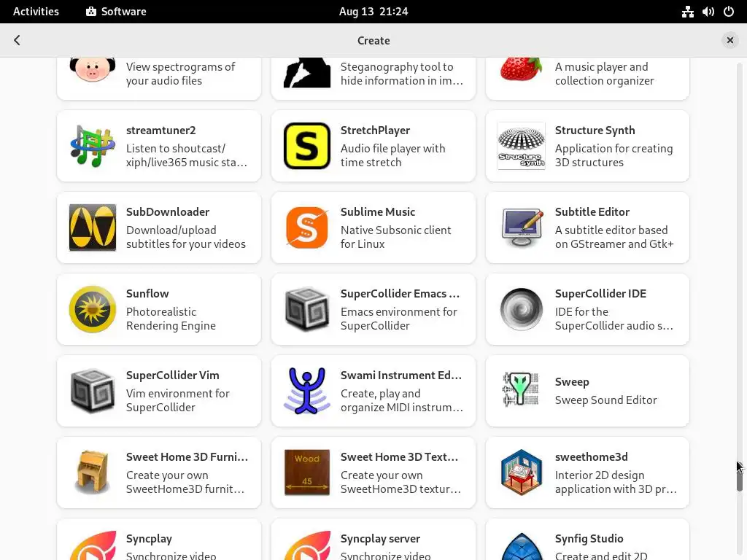Image resolution: width=747 pixels, height=560 pixels.
Task: Click the orange Sublime Music icon
Action: (307, 227)
